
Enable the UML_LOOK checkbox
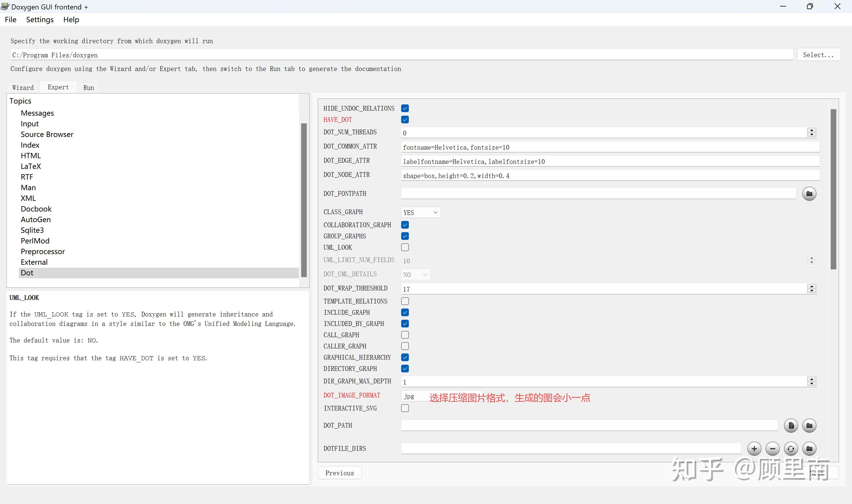click(x=405, y=247)
